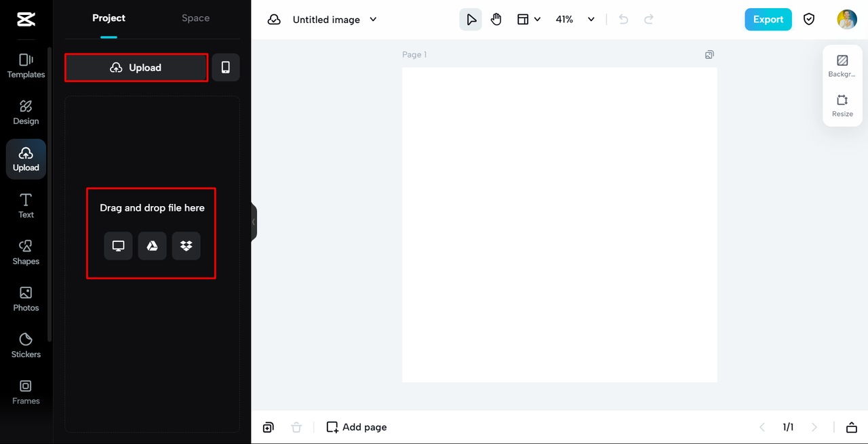Switch to the Space tab
This screenshot has width=868, height=444.
[x=195, y=18]
